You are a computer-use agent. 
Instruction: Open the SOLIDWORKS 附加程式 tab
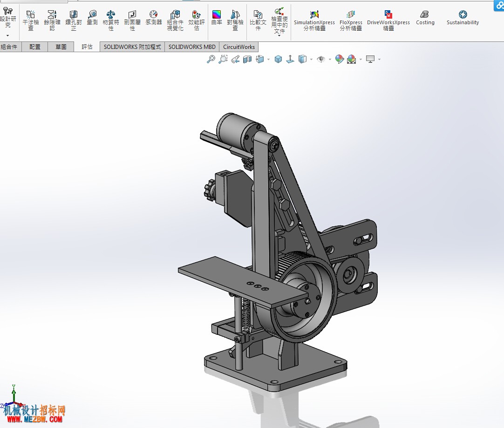pyautogui.click(x=132, y=47)
